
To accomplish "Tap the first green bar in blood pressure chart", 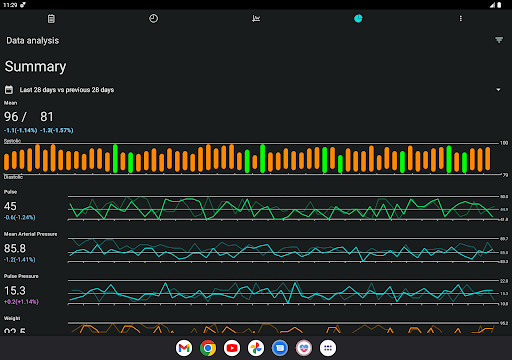I will pos(115,158).
